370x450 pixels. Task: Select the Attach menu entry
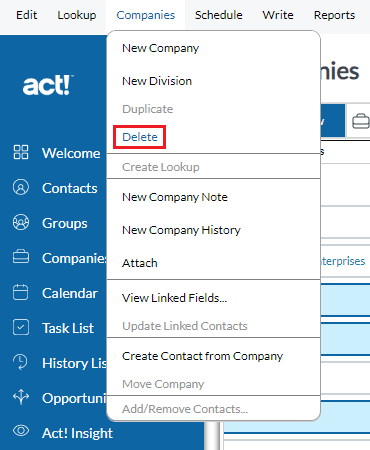pyautogui.click(x=140, y=263)
